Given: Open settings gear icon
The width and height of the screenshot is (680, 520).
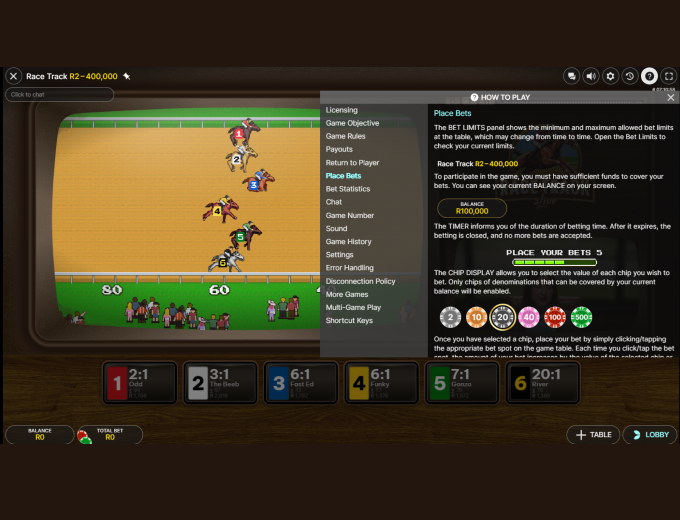Looking at the screenshot, I should click(610, 76).
